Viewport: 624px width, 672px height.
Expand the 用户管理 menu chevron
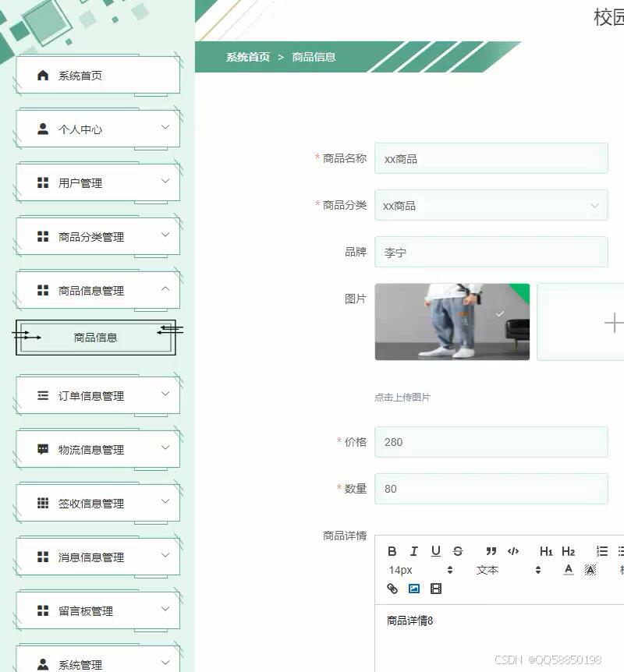[x=165, y=181]
